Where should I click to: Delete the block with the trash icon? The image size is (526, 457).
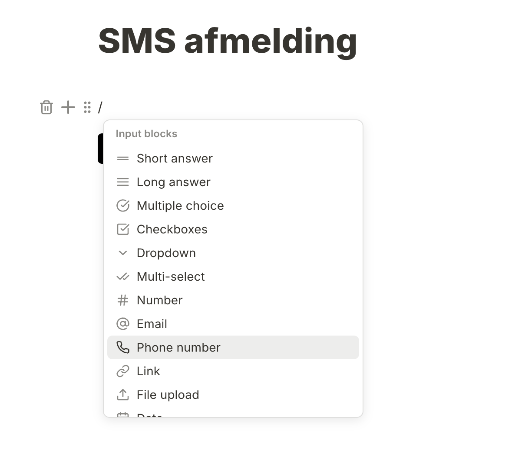coord(46,107)
